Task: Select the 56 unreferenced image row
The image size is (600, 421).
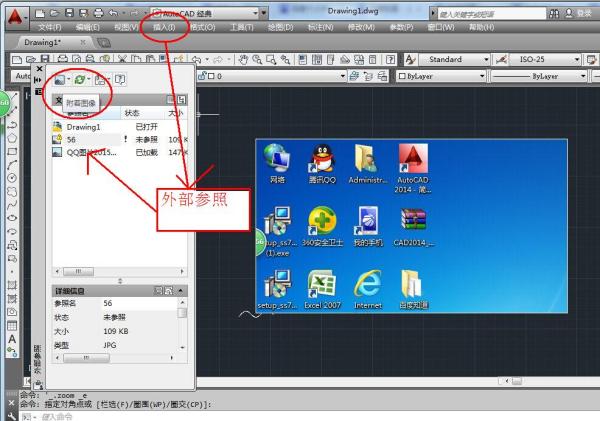Action: pyautogui.click(x=120, y=140)
